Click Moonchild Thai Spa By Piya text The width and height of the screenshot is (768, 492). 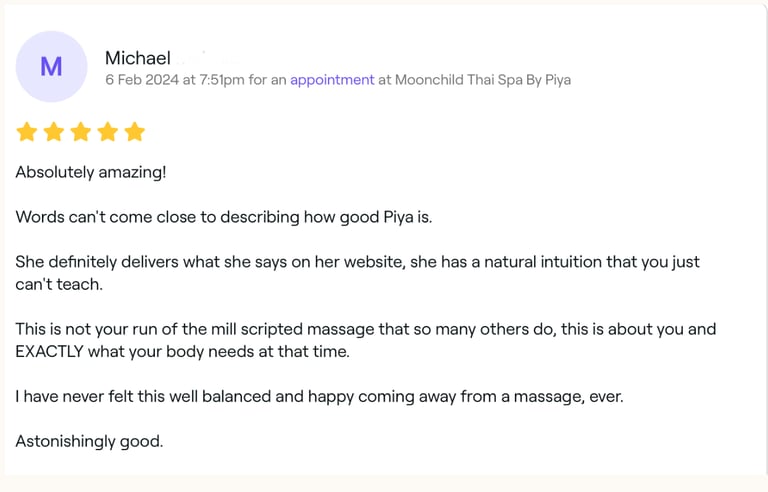[x=483, y=80]
